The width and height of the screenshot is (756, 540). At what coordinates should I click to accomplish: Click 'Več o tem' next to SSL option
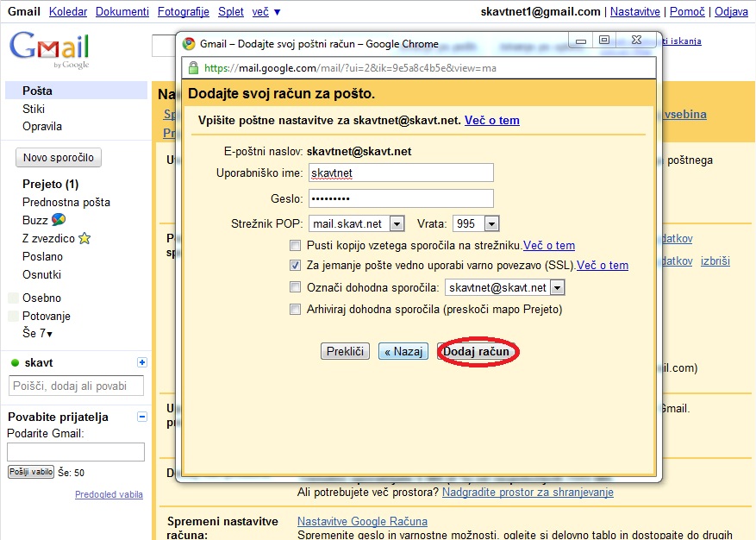point(603,265)
